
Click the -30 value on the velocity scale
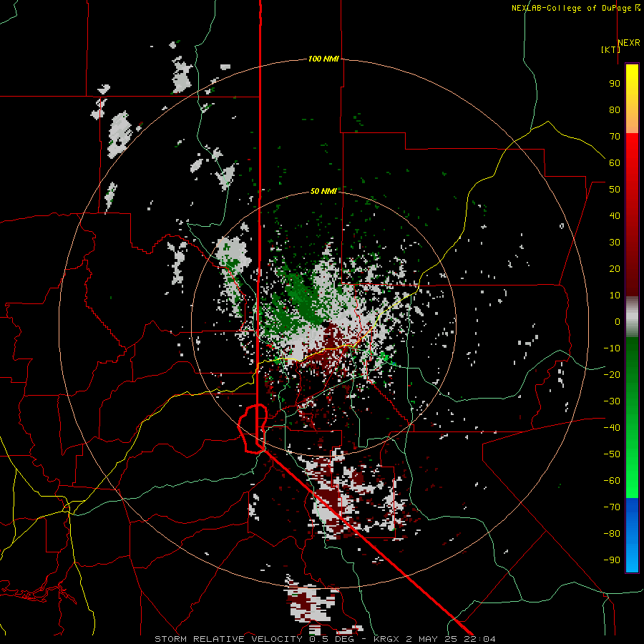click(x=612, y=401)
